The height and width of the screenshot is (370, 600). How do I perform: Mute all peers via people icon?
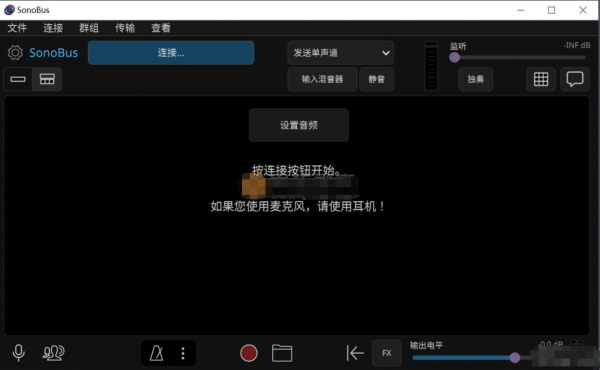pyautogui.click(x=54, y=353)
